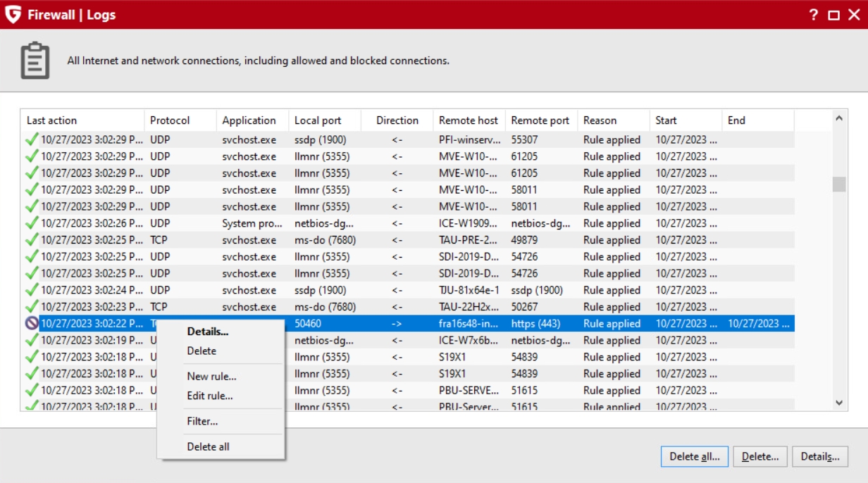Click the G DATA shield logo icon
Screen dimensions: 868x483
click(13, 14)
